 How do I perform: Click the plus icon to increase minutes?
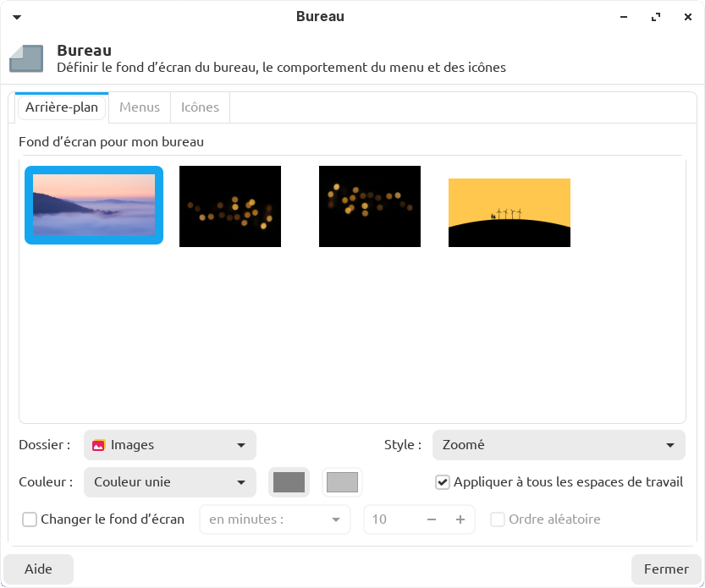click(460, 519)
